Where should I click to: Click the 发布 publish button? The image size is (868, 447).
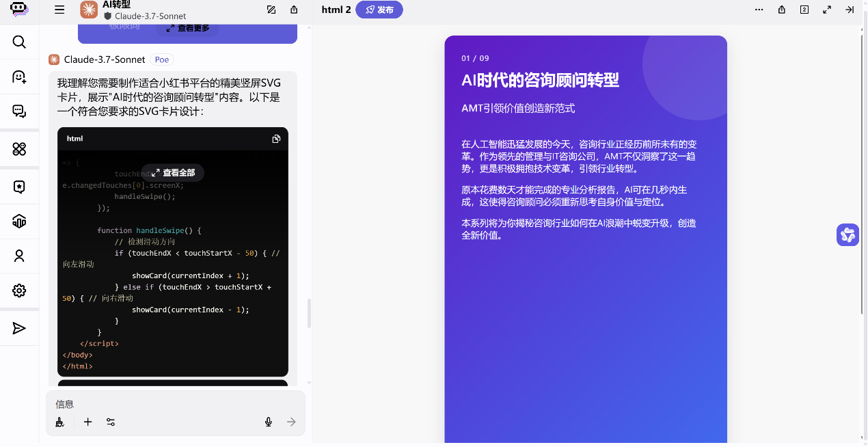(x=379, y=10)
